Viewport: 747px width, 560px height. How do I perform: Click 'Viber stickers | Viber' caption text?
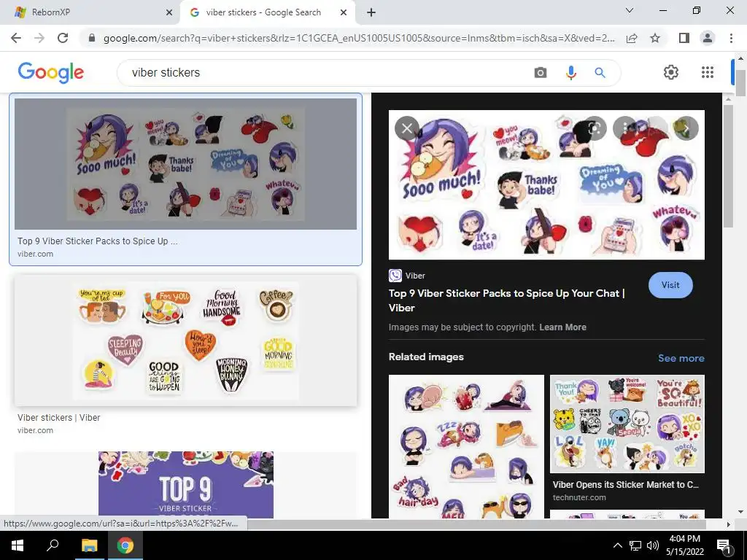[58, 418]
